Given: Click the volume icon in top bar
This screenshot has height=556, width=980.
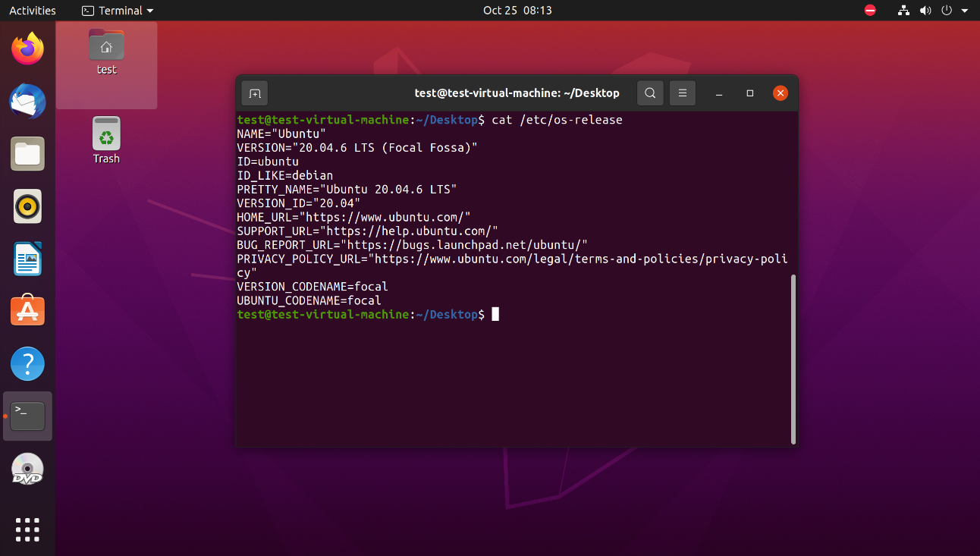Looking at the screenshot, I should point(925,11).
